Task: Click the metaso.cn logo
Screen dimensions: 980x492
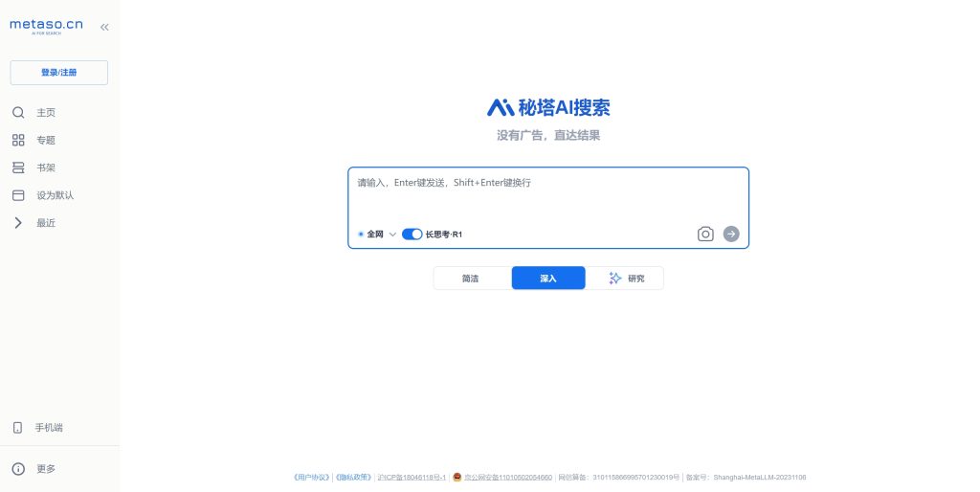Action: [46, 26]
